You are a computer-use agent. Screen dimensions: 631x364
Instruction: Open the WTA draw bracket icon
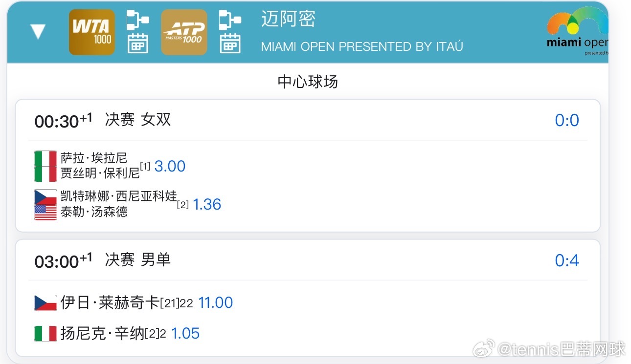[137, 20]
